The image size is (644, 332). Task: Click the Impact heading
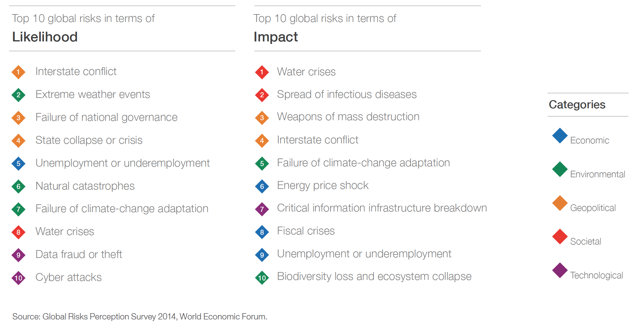click(x=276, y=37)
